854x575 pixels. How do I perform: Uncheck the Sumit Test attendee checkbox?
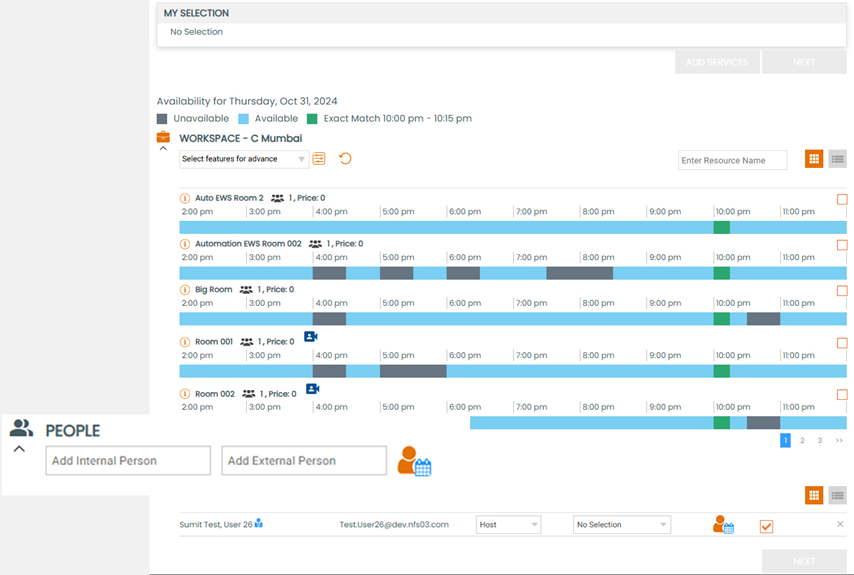(x=766, y=527)
